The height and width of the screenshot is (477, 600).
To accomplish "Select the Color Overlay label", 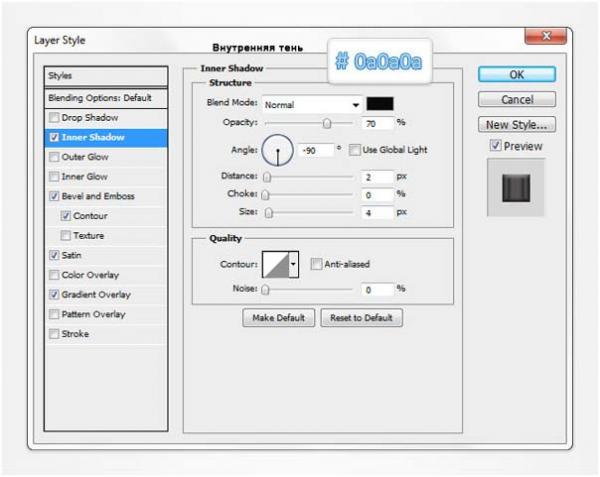I will (90, 275).
